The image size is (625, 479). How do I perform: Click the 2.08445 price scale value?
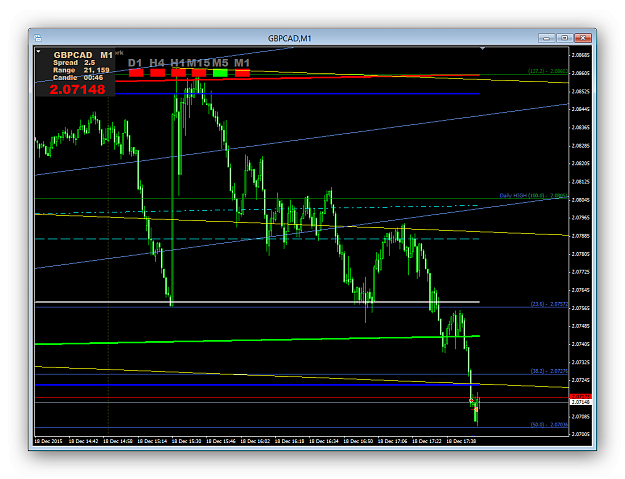point(581,109)
